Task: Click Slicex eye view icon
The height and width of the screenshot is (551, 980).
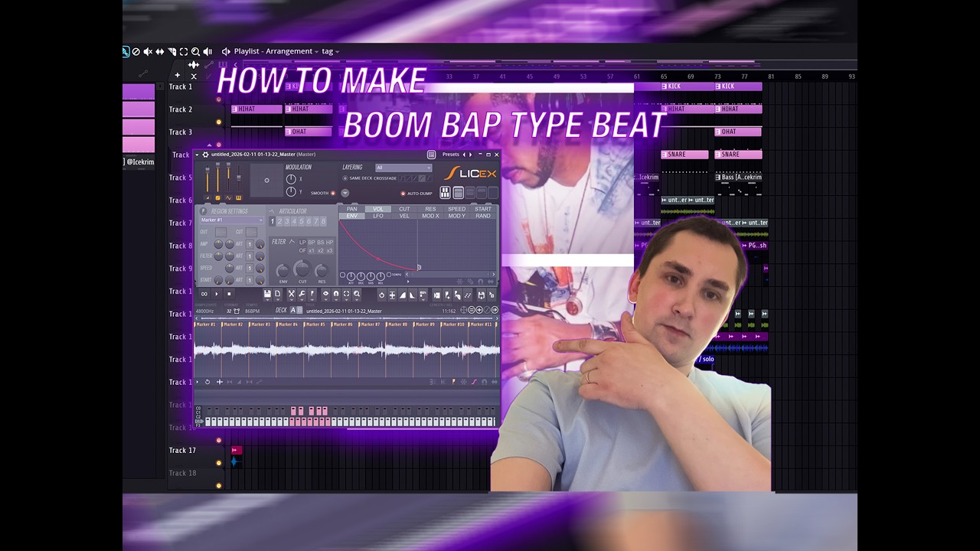Action: click(x=325, y=294)
